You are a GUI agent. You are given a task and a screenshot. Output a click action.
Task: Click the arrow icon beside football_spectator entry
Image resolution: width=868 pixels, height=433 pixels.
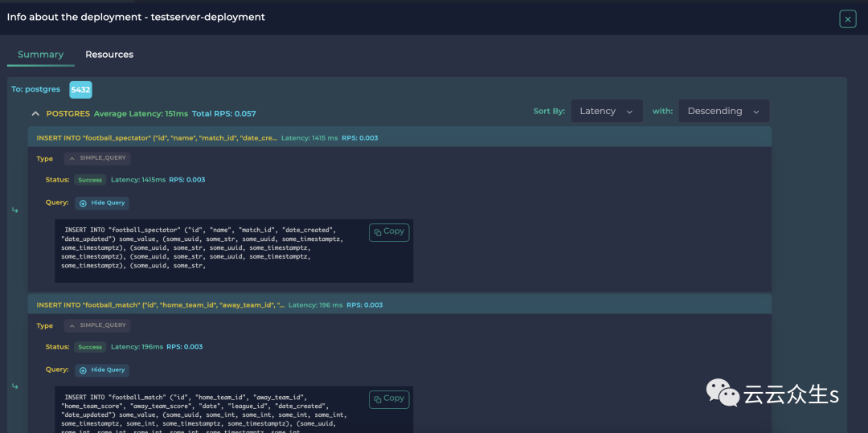(x=15, y=210)
